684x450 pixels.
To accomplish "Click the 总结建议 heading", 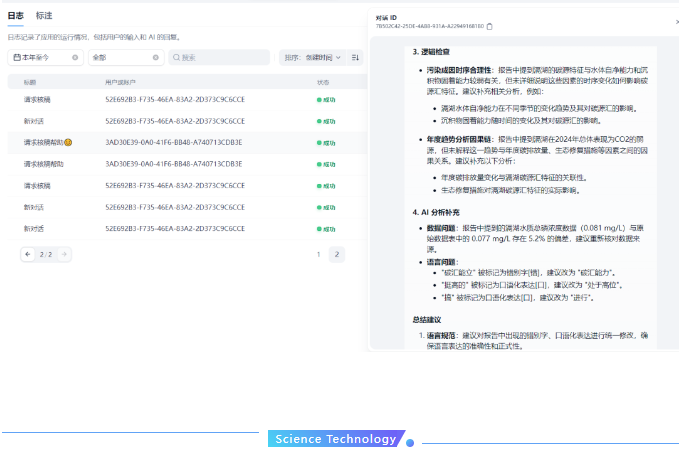I will pos(427,320).
